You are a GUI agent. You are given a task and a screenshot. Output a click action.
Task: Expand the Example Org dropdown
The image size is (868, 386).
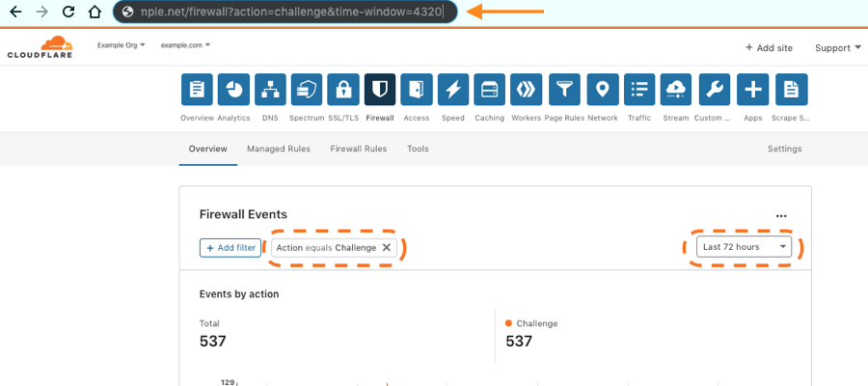tap(122, 44)
